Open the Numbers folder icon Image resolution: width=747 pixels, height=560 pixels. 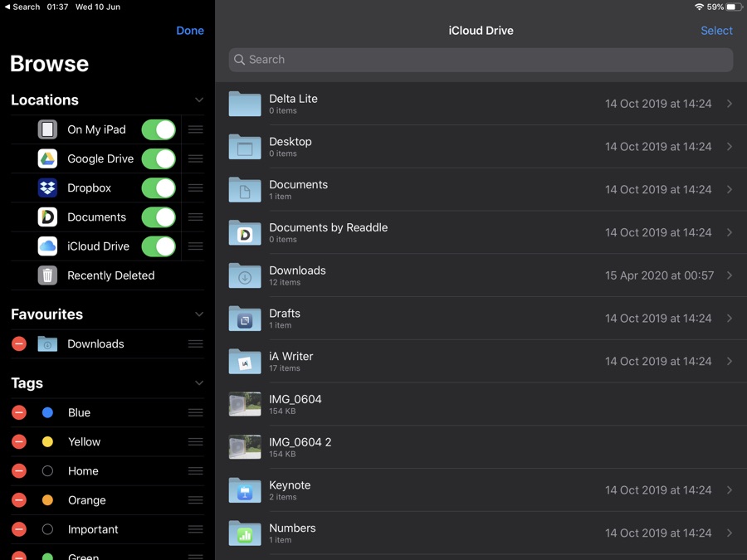point(245,533)
